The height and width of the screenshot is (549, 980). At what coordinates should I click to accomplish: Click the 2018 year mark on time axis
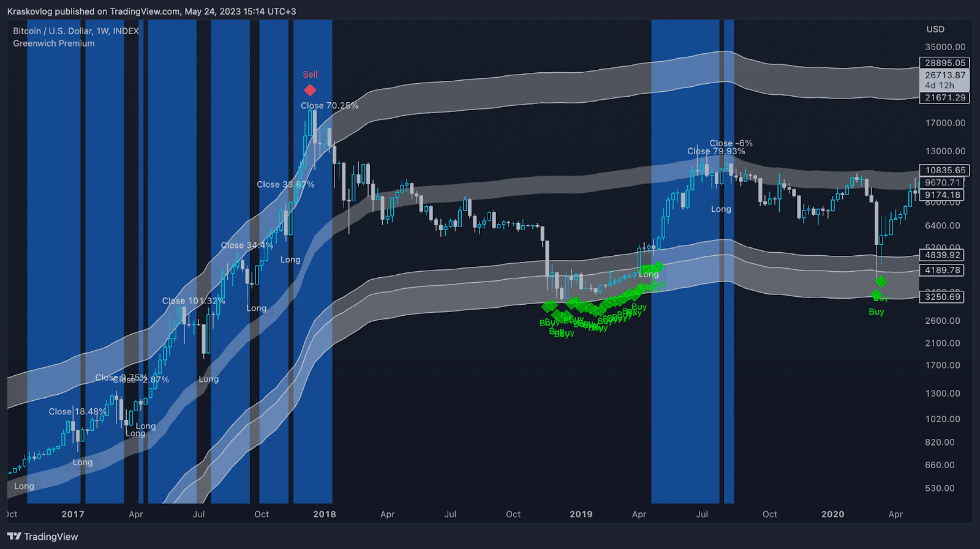coord(325,514)
